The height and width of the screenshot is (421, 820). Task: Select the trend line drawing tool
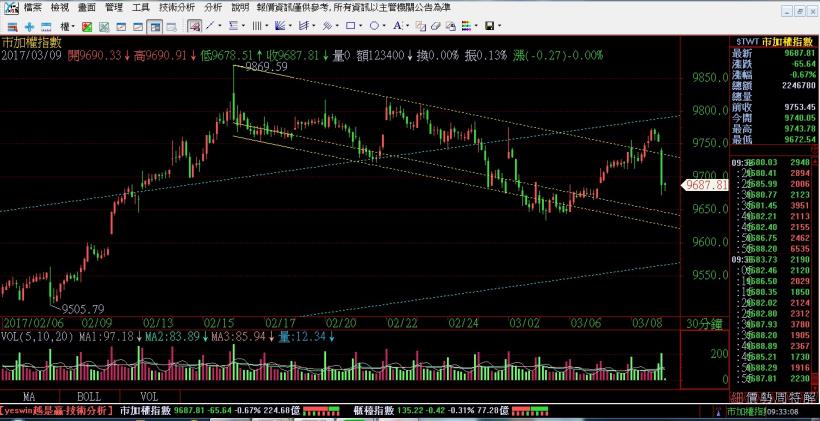(207, 24)
